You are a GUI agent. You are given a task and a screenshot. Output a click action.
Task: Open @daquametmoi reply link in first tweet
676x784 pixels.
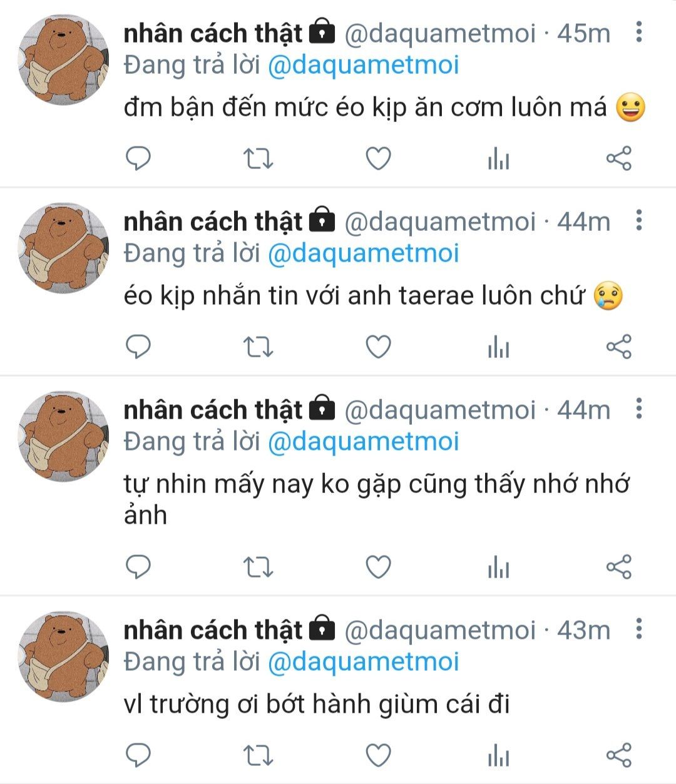363,65
